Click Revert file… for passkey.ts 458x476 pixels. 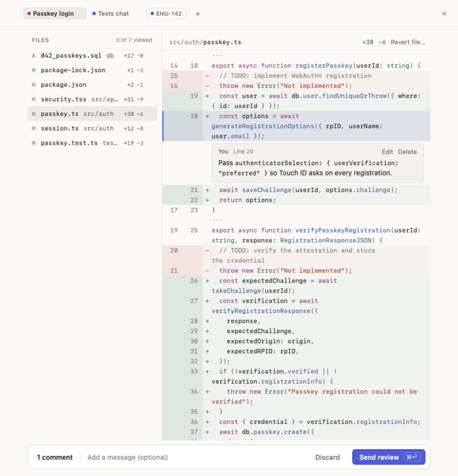coord(408,42)
